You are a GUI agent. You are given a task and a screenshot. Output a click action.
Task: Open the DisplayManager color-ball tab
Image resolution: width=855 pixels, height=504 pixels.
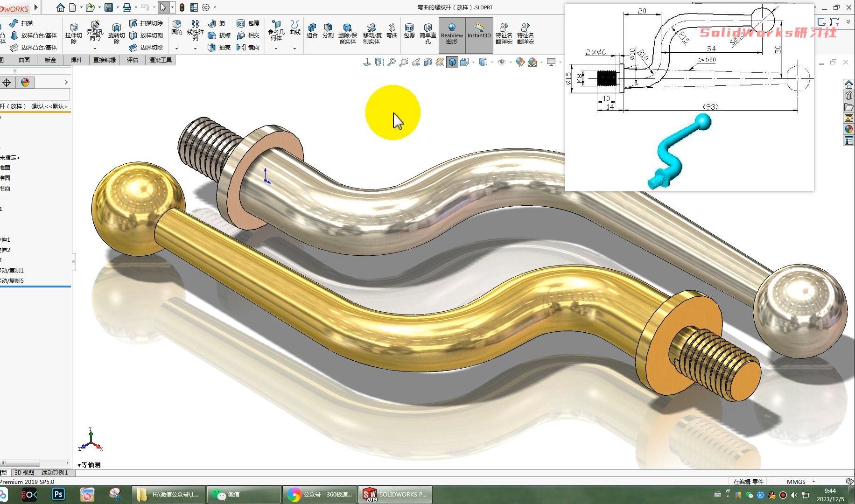click(x=25, y=83)
